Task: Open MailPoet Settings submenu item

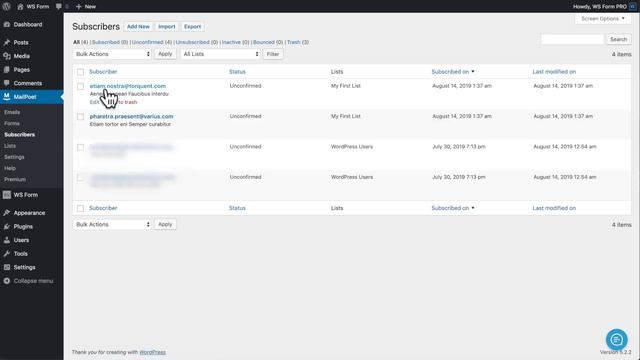Action: click(14, 157)
